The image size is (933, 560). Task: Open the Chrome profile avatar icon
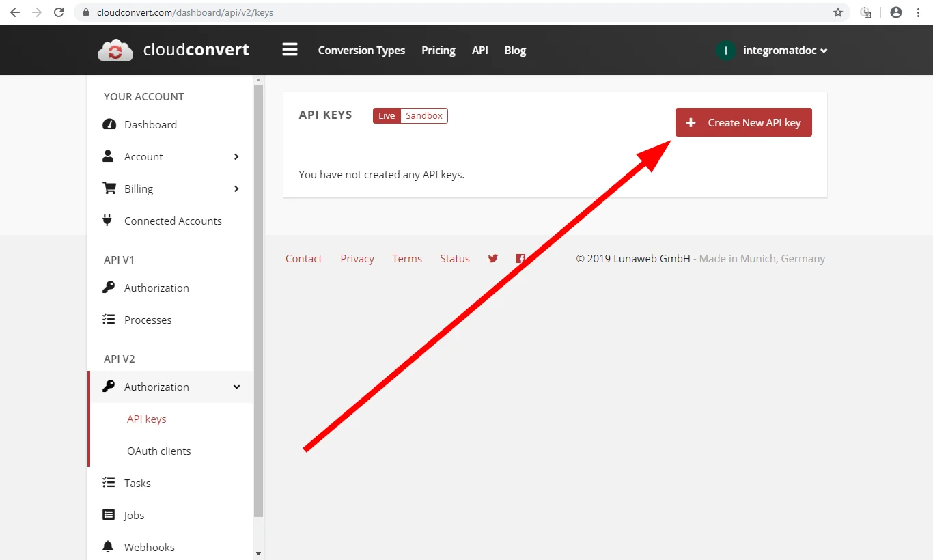click(896, 12)
